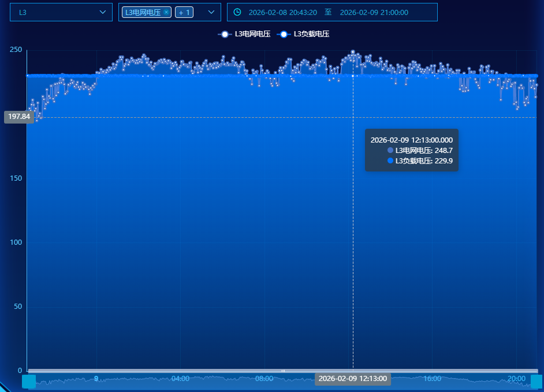This screenshot has height=392, width=544.
Task: Click the 04:00 position in the timeline preview
Action: (180, 379)
